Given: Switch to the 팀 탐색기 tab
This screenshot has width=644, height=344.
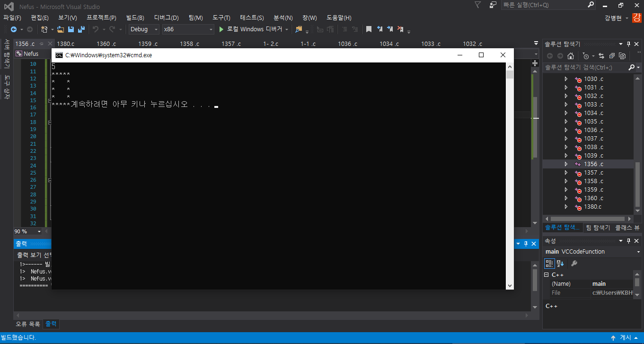Looking at the screenshot, I should pos(598,228).
